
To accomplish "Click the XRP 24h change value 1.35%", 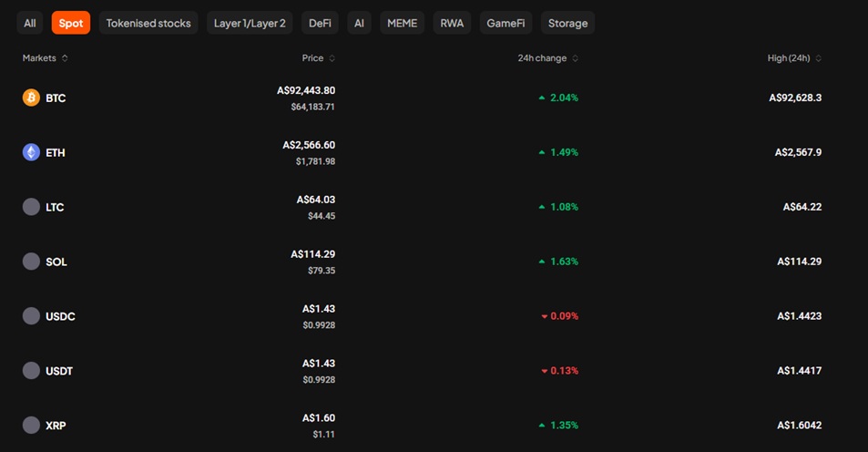I will click(x=564, y=425).
